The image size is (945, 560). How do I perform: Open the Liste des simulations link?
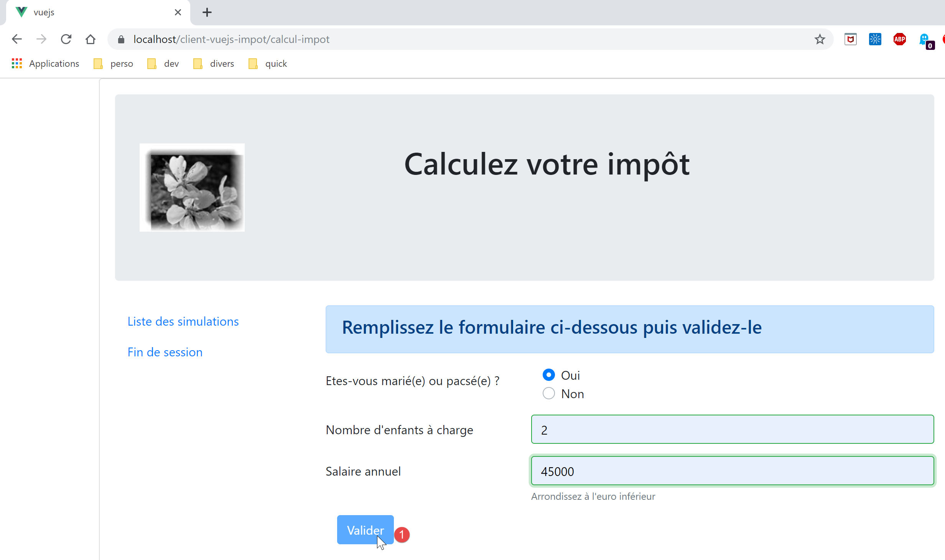(x=183, y=321)
